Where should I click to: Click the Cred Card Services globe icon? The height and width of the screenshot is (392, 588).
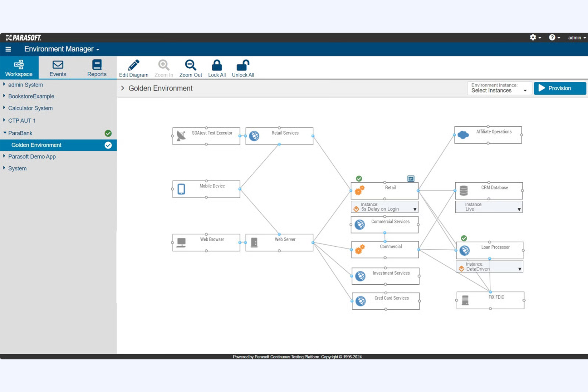(361, 301)
